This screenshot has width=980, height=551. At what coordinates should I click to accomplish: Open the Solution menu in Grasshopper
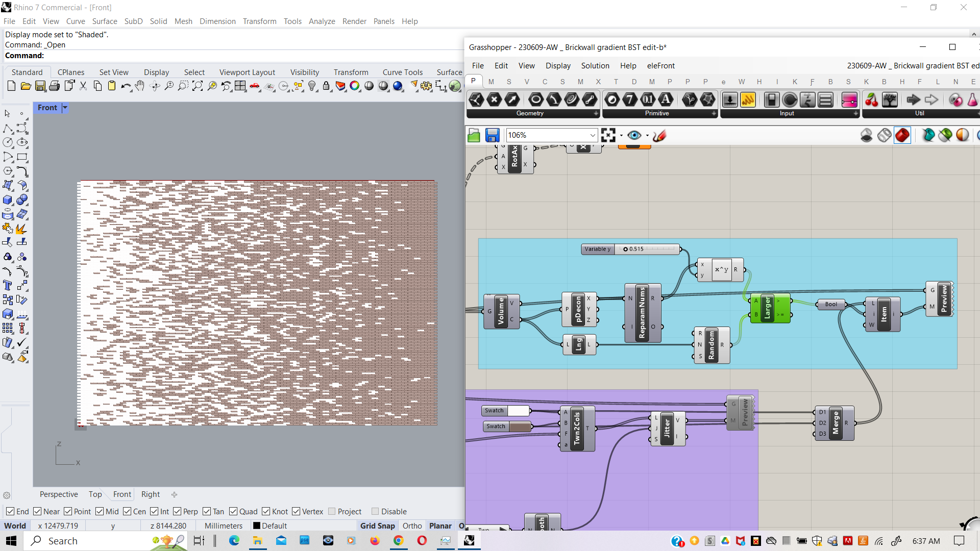coord(595,66)
